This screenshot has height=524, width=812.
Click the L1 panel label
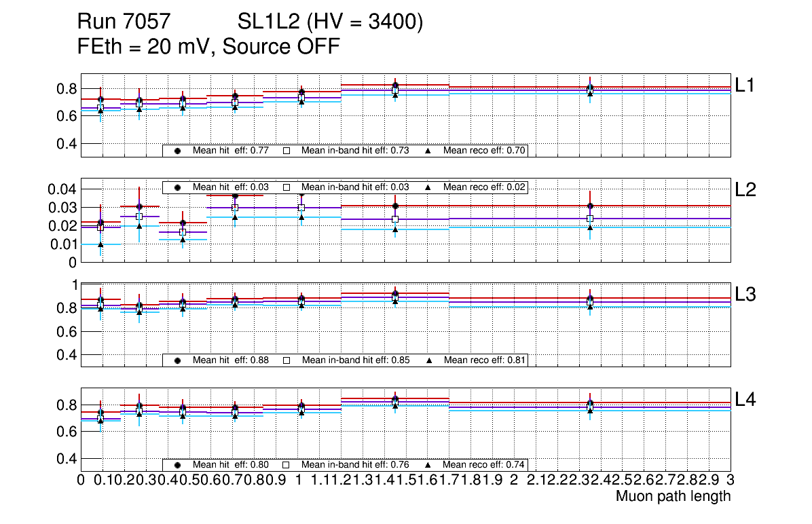click(745, 85)
